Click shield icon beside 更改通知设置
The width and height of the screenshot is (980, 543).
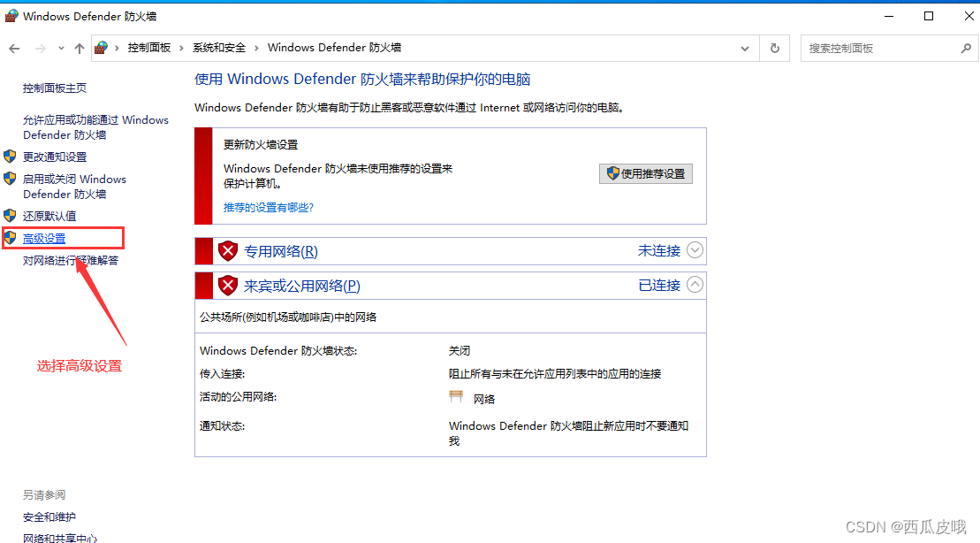click(x=10, y=156)
